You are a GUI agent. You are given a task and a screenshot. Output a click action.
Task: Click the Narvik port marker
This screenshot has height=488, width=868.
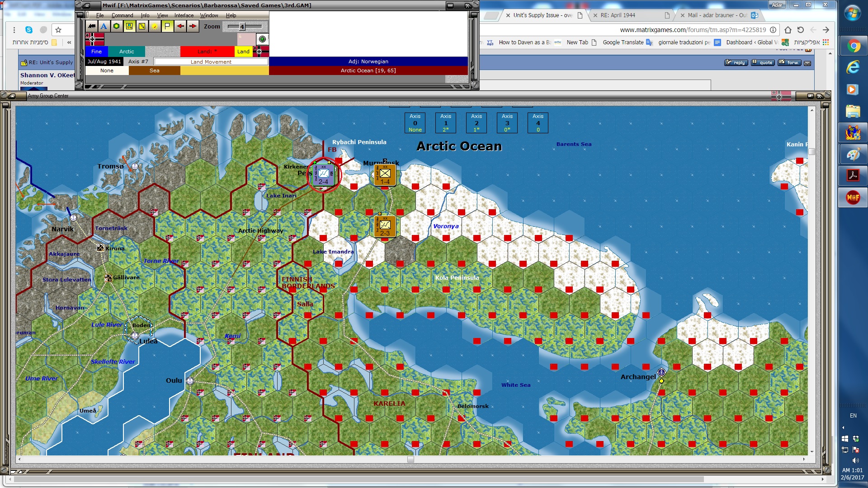(73, 218)
